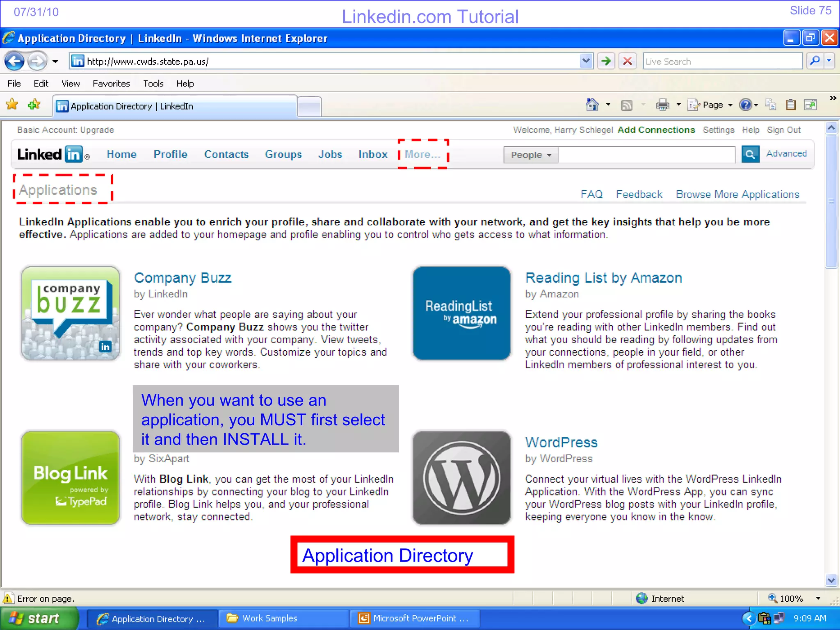Viewport: 840px width, 630px height.
Task: Click the page scrollbar down arrow
Action: [x=831, y=580]
